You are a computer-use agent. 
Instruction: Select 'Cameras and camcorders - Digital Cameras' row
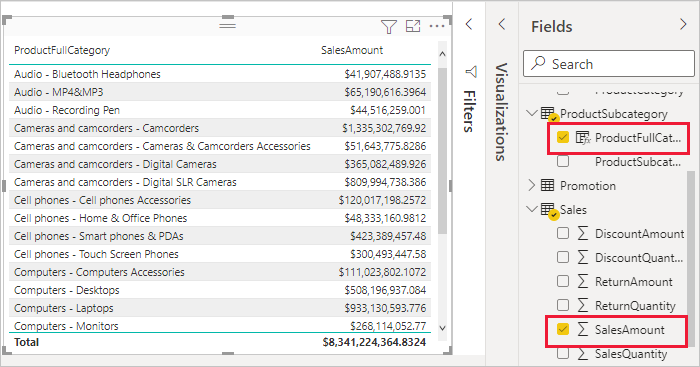(x=220, y=164)
